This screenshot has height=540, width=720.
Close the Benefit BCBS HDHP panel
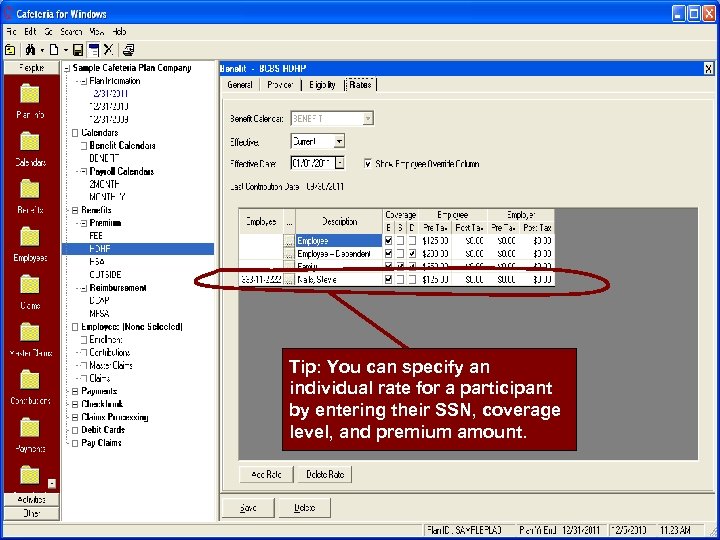click(x=709, y=69)
